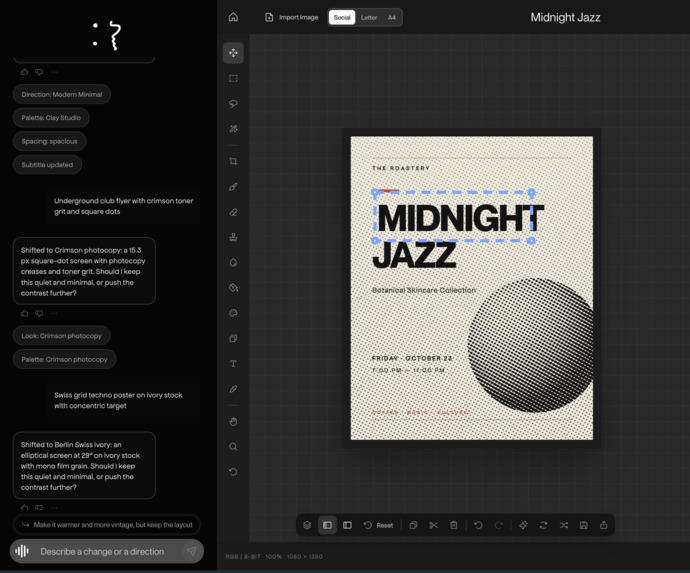Select the Eyedropper tool
The width and height of the screenshot is (690, 573).
coord(233,389)
